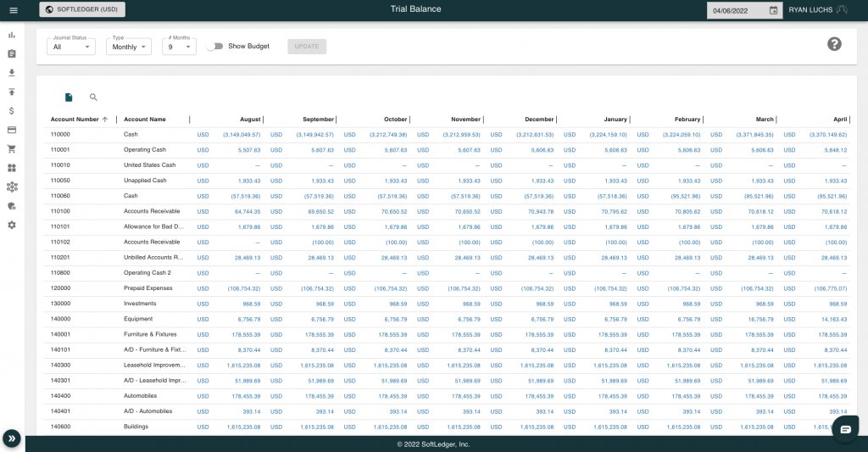Open the Journal Status dropdown
The height and width of the screenshot is (452, 868).
[x=71, y=47]
